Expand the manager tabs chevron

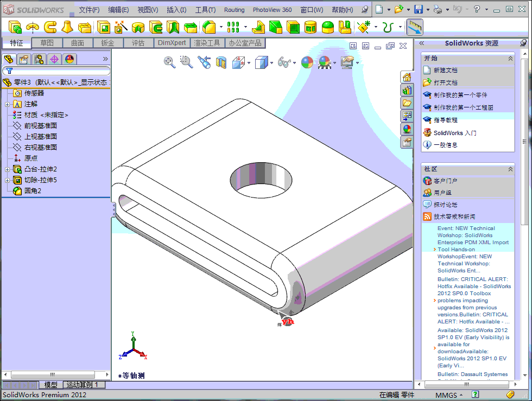point(105,59)
